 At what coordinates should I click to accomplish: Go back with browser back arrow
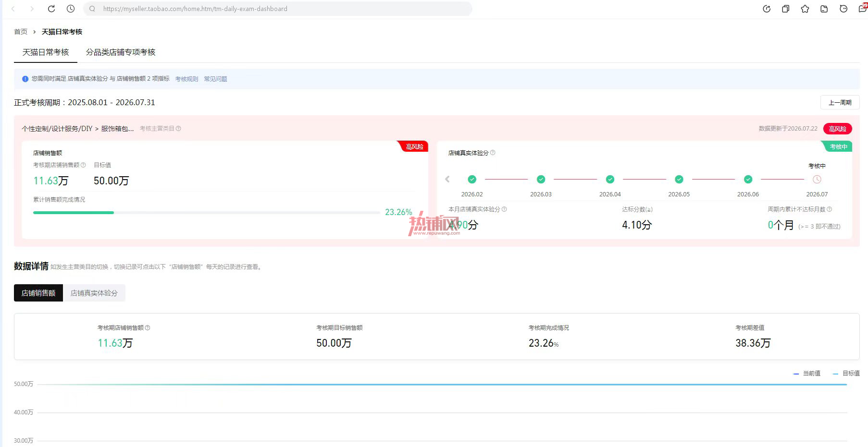point(13,9)
